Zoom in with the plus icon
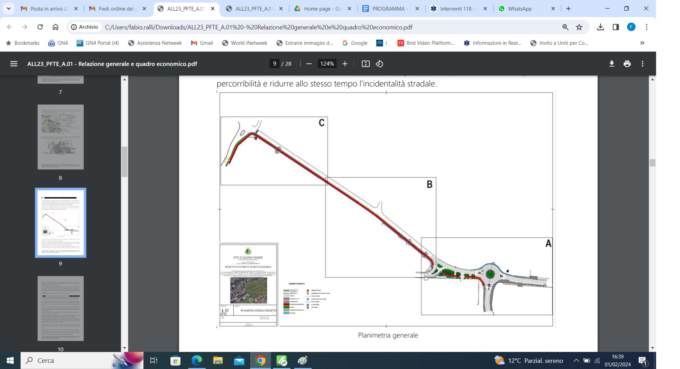The width and height of the screenshot is (680, 369). point(345,64)
